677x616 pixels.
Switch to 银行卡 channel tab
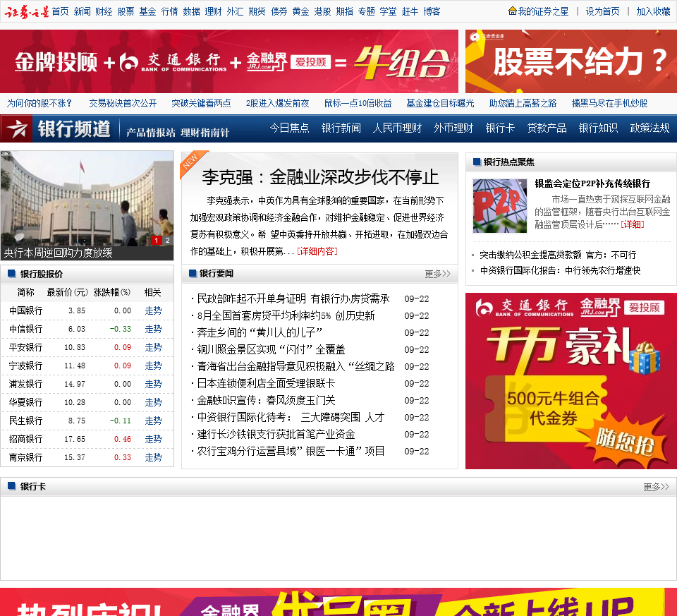click(500, 128)
